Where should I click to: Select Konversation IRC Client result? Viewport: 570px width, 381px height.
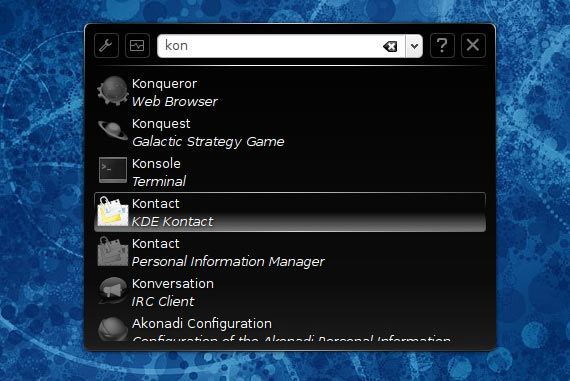tap(290, 292)
